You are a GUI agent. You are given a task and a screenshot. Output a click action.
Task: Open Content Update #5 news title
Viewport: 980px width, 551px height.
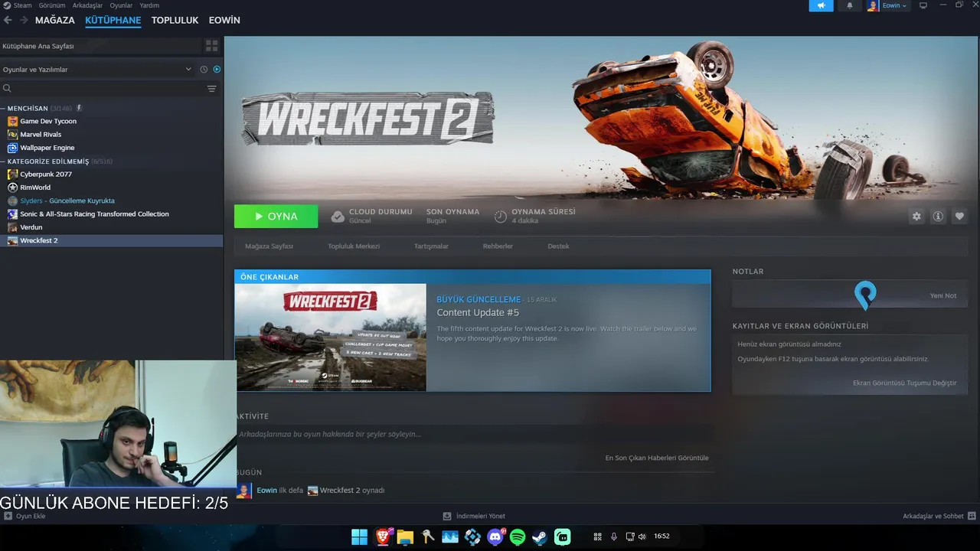coord(478,313)
